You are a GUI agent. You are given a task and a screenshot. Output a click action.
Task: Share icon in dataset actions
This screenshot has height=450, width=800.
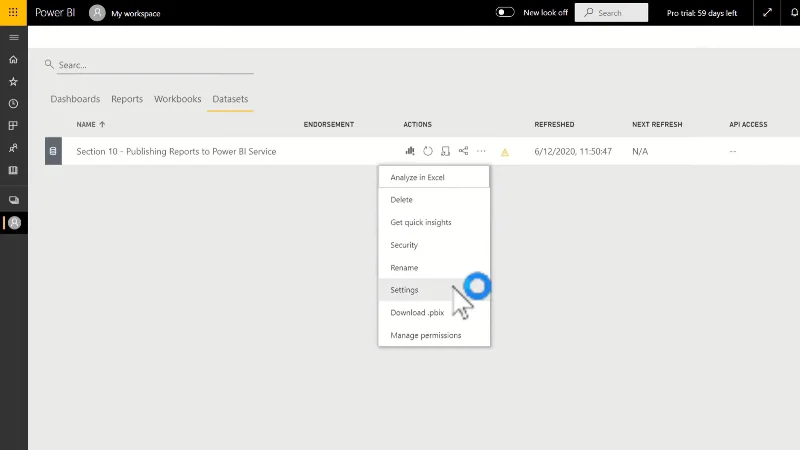click(463, 151)
